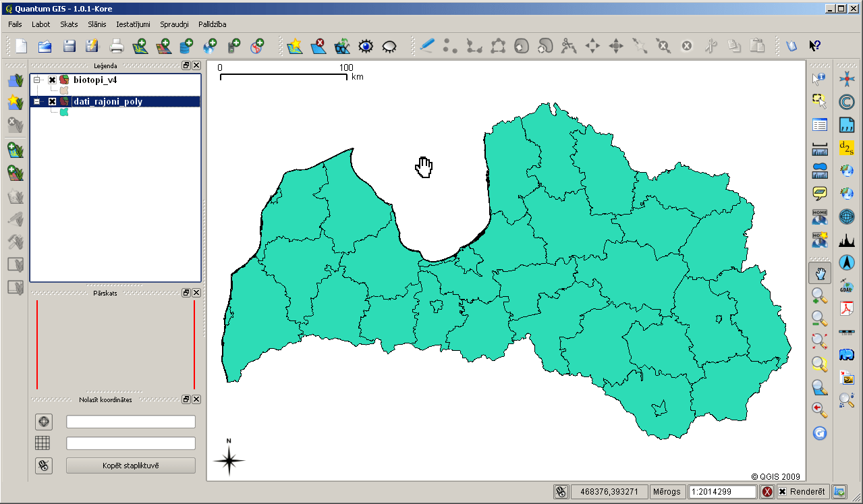Click the mouse tracking button beside Kopēt starpliktuvē
This screenshot has height=504, width=863.
pos(44,466)
